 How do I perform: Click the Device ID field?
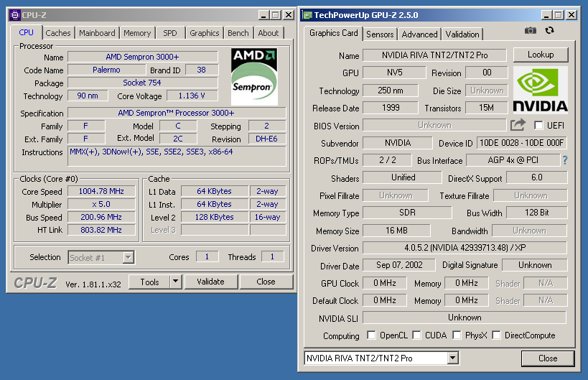pos(522,143)
